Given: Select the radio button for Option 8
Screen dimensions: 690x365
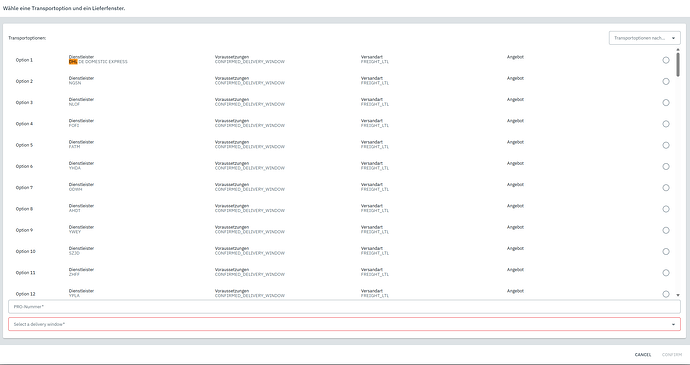Looking at the screenshot, I should 666,209.
